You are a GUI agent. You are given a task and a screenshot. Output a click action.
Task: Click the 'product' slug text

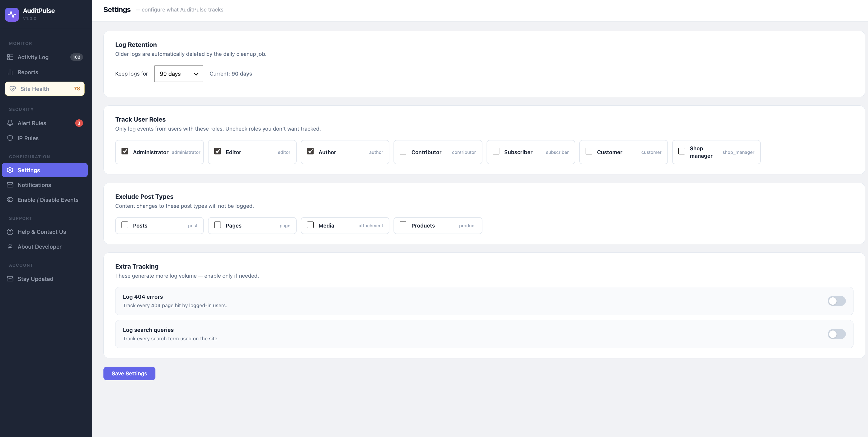tap(467, 226)
